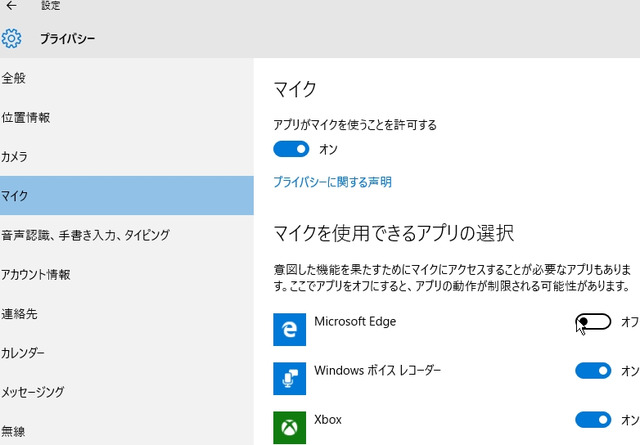Click the Xbox app name
The image size is (640, 445).
coord(328,419)
